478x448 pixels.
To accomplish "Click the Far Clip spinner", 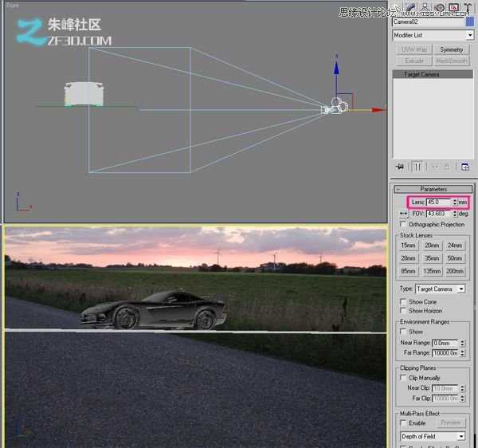I will [x=462, y=399].
